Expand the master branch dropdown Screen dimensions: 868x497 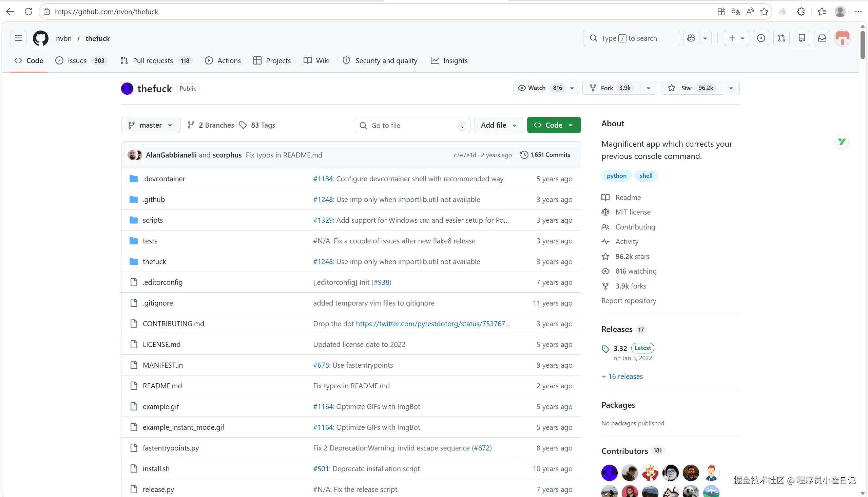point(150,125)
